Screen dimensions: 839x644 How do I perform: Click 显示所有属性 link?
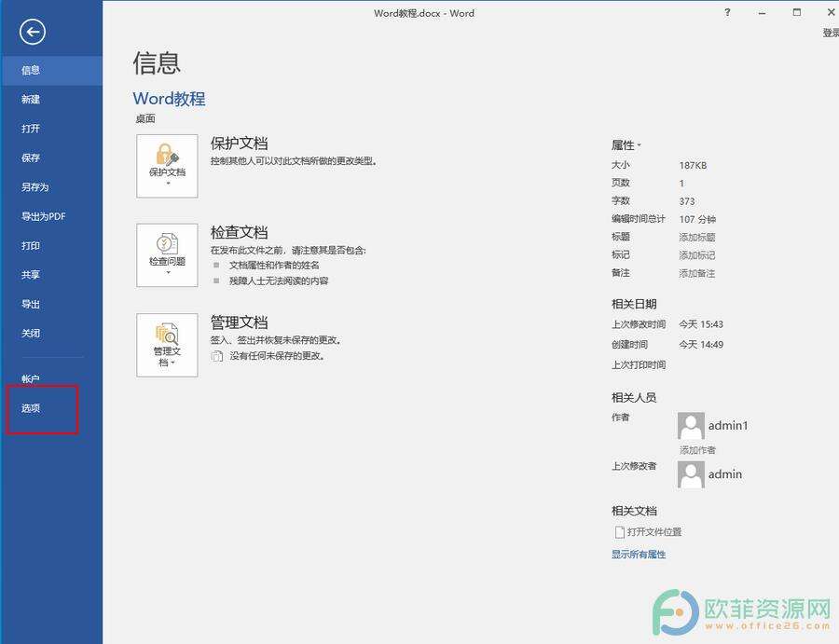(639, 555)
